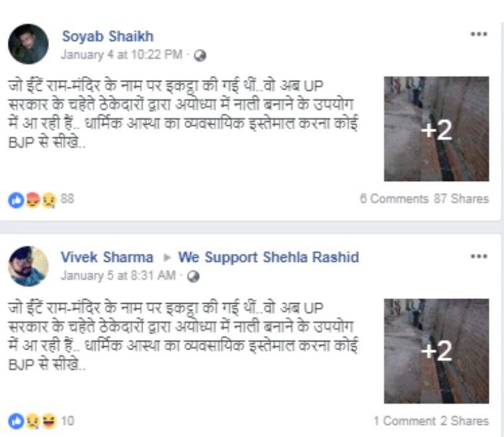504x437 pixels.
Task: Open Vivek Sharma's profile name link
Action: [107, 257]
